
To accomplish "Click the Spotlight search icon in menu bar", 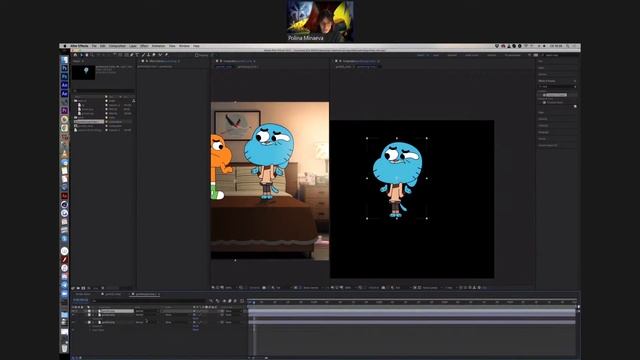I will click(x=568, y=46).
